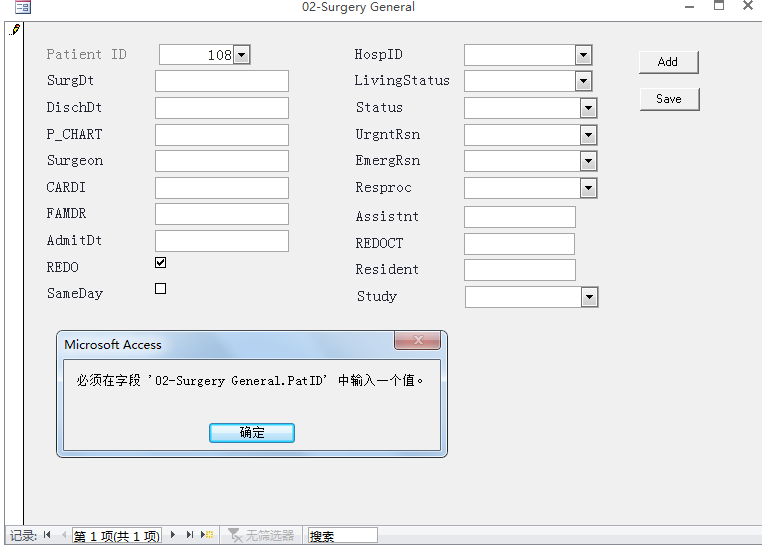Open the UrgntRsn dropdown arrow
This screenshot has width=762, height=548.
(588, 135)
